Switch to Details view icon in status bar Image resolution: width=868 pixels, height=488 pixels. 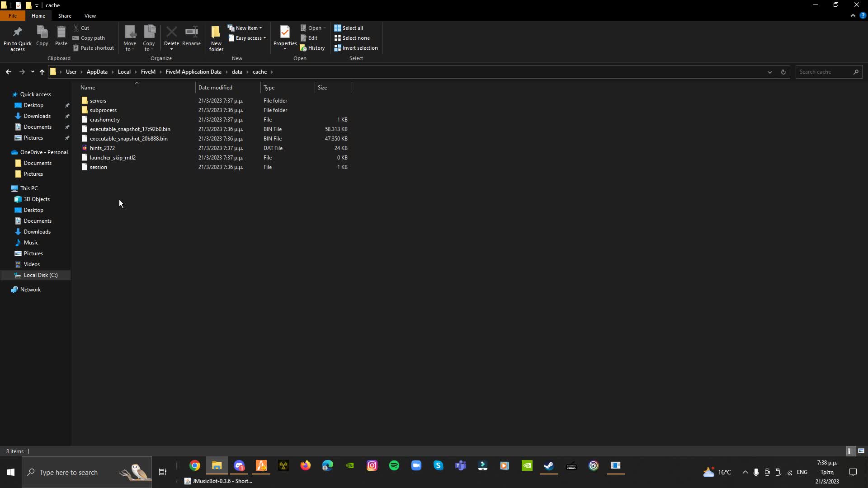[849, 451]
